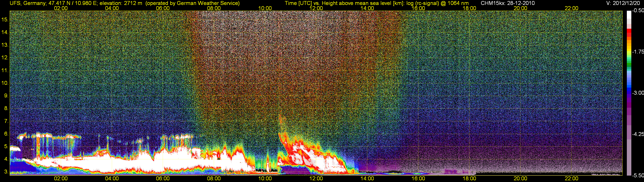Click the '06:00' label on top time axis

point(163,8)
